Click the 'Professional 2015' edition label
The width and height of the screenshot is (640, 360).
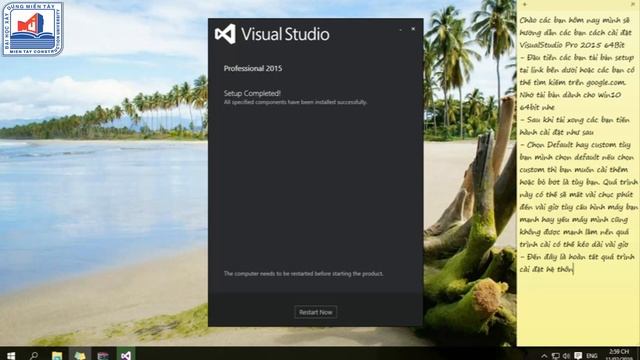point(253,68)
